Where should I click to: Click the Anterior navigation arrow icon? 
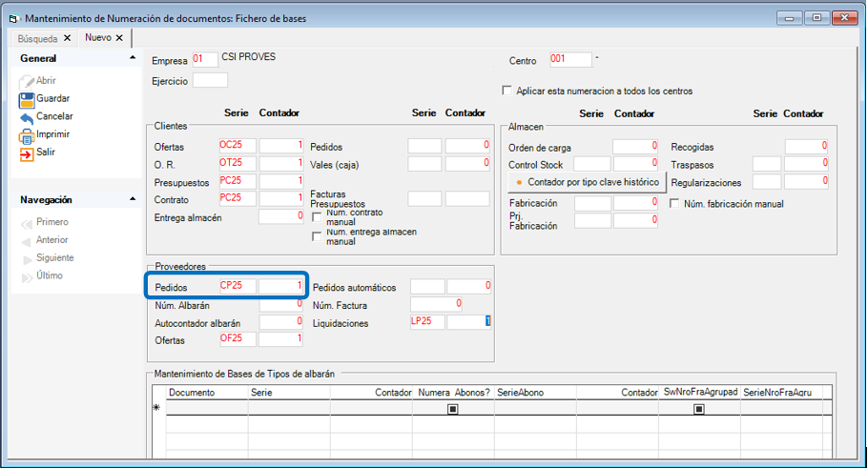tap(27, 242)
